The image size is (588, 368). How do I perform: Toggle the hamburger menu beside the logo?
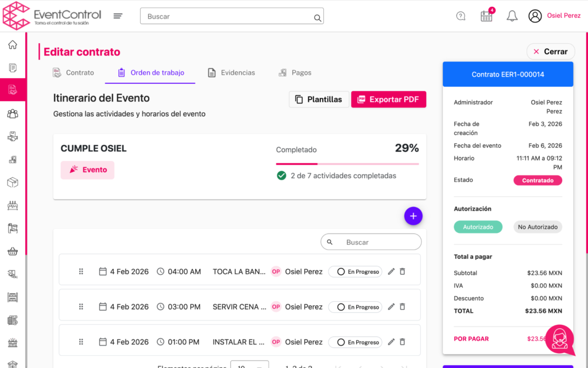(x=118, y=16)
